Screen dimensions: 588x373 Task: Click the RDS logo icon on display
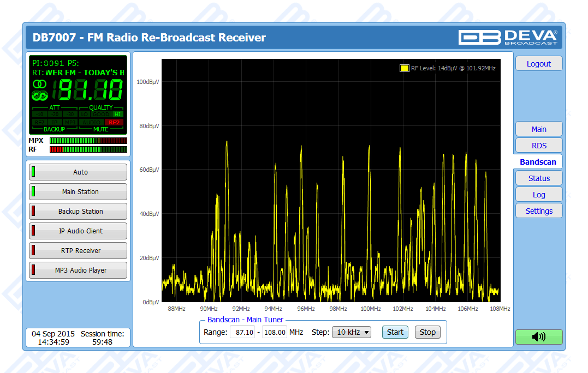tap(39, 95)
